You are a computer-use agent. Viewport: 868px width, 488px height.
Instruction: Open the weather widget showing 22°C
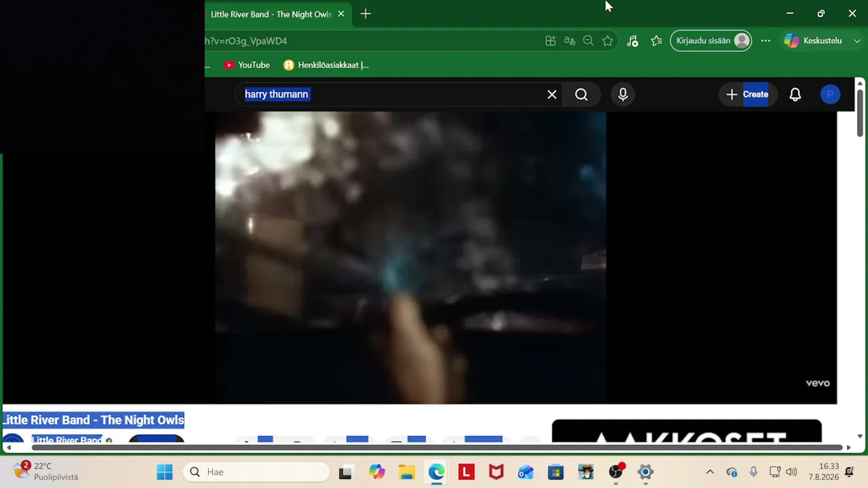click(x=46, y=471)
